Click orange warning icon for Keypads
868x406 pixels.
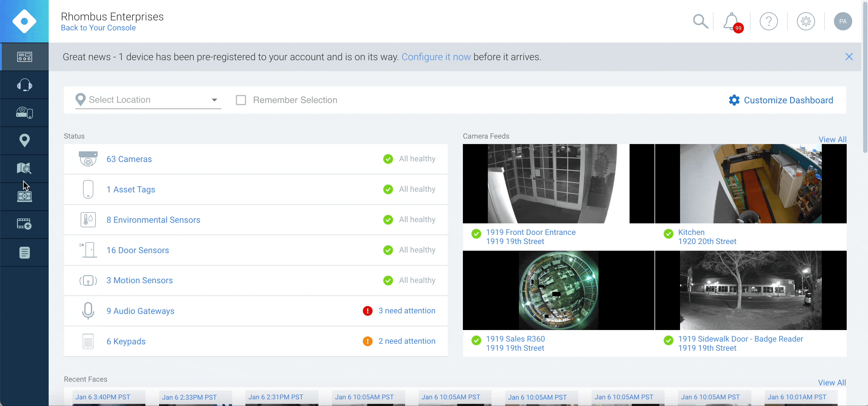[x=367, y=341]
